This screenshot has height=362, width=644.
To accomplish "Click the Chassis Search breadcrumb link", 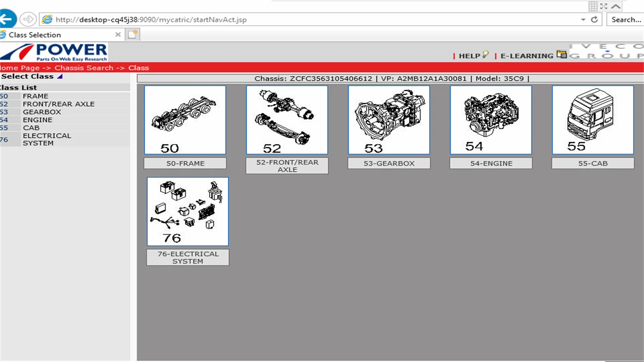I will click(84, 68).
